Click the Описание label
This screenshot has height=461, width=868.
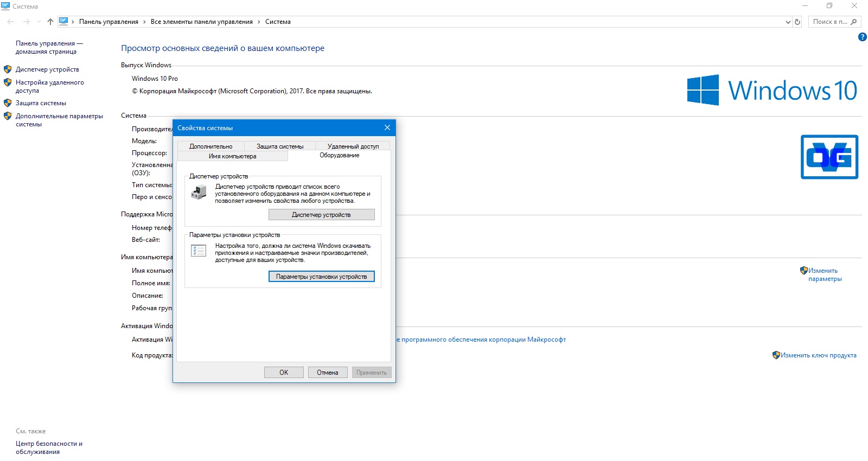point(148,296)
